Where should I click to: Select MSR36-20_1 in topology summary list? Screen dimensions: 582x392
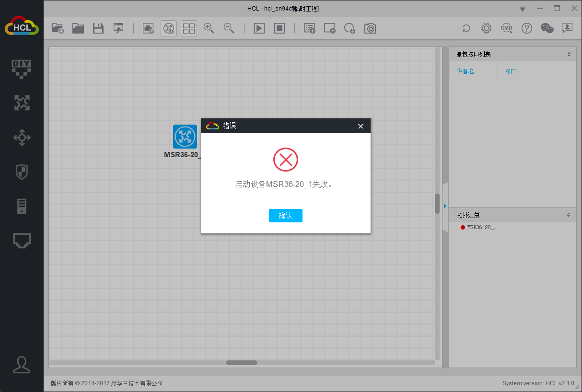481,227
